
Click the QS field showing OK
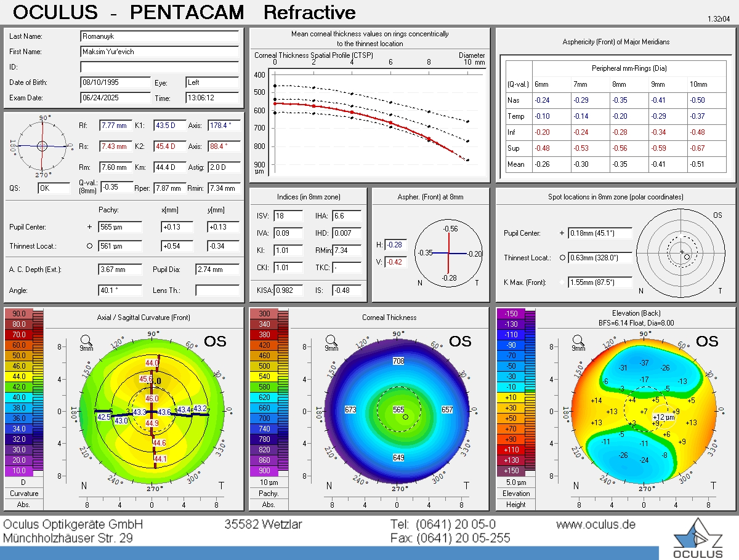point(54,188)
